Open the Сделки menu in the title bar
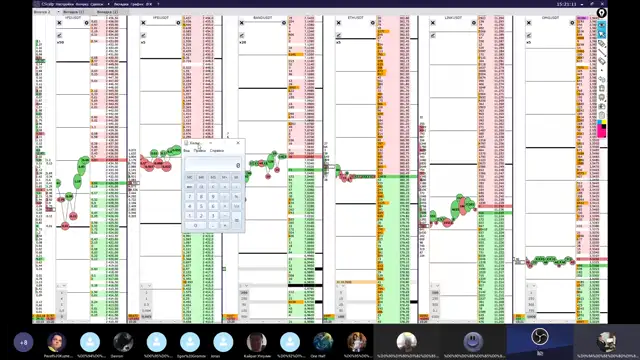The image size is (640, 360). coord(96,4)
